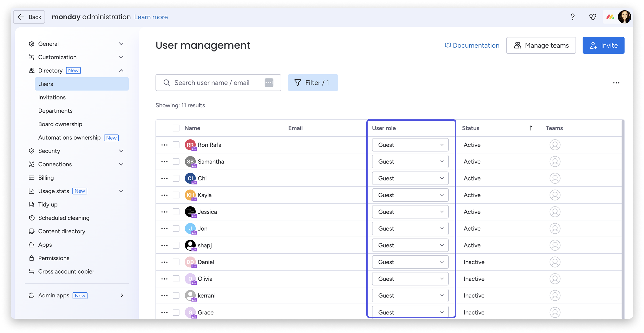
Task: Go to Invitations in the sidebar
Action: point(52,97)
